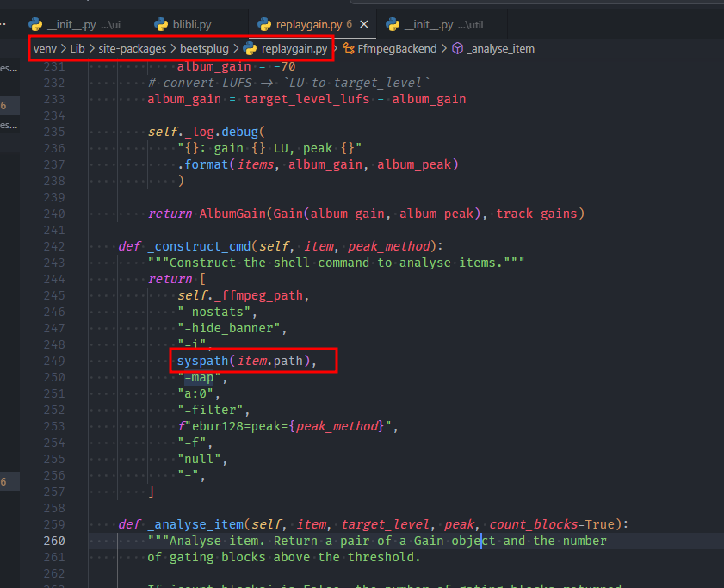
Task: Click the LUFS comment on line 232
Action: [x=288, y=83]
